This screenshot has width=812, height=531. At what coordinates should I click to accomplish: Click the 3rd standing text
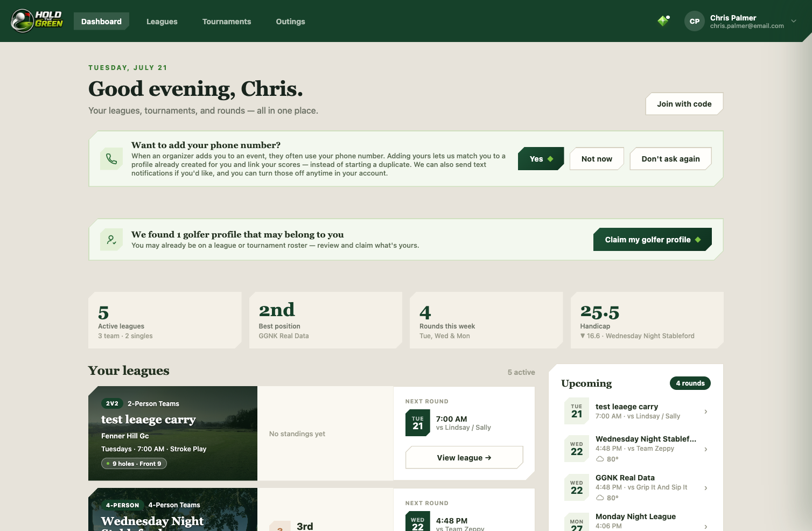click(305, 526)
